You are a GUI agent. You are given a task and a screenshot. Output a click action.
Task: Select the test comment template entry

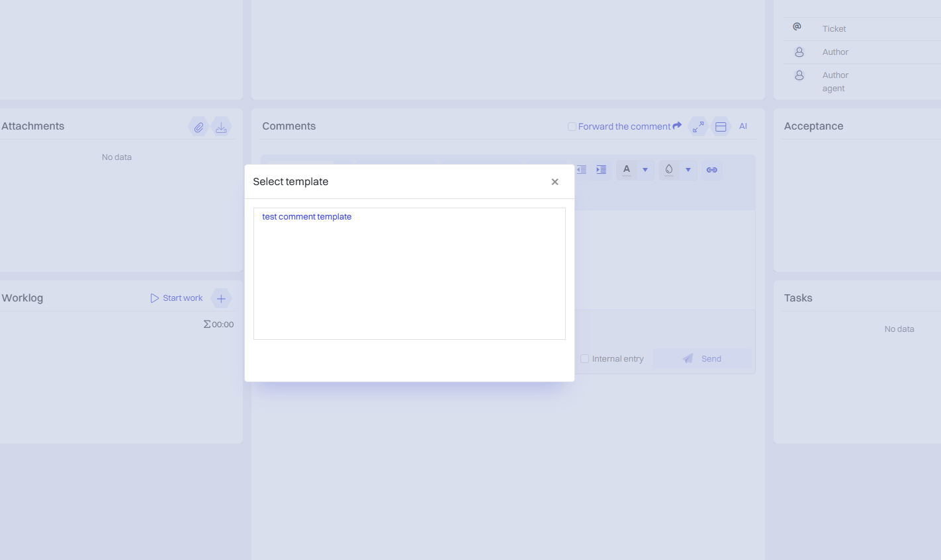(306, 217)
